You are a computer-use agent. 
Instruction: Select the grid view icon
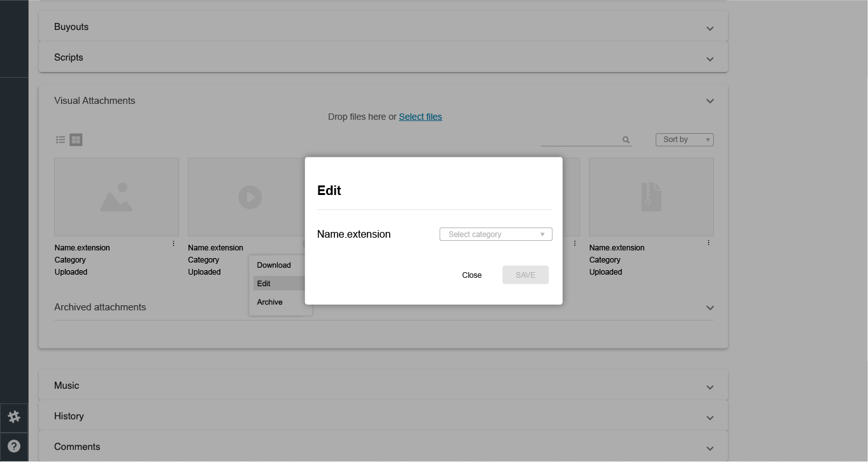point(76,140)
